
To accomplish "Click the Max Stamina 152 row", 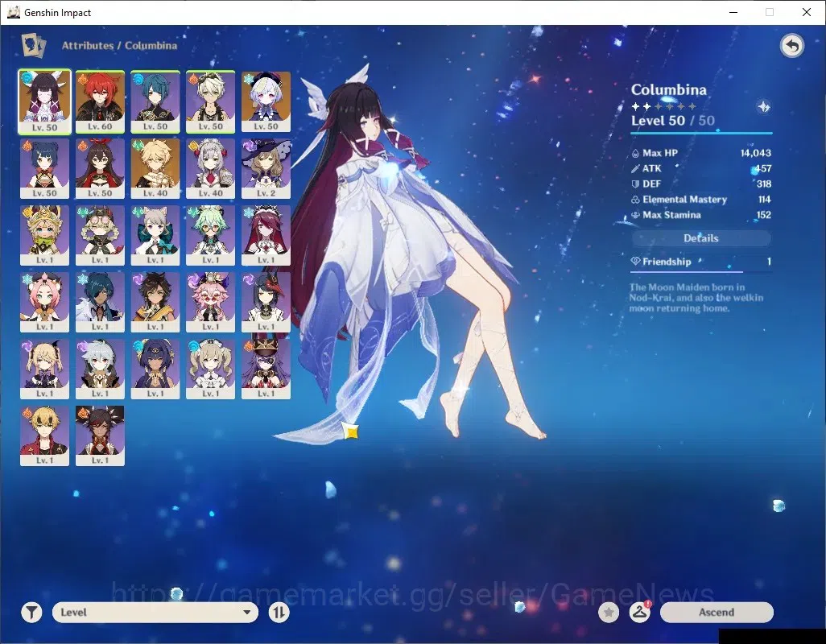I will tap(701, 215).
